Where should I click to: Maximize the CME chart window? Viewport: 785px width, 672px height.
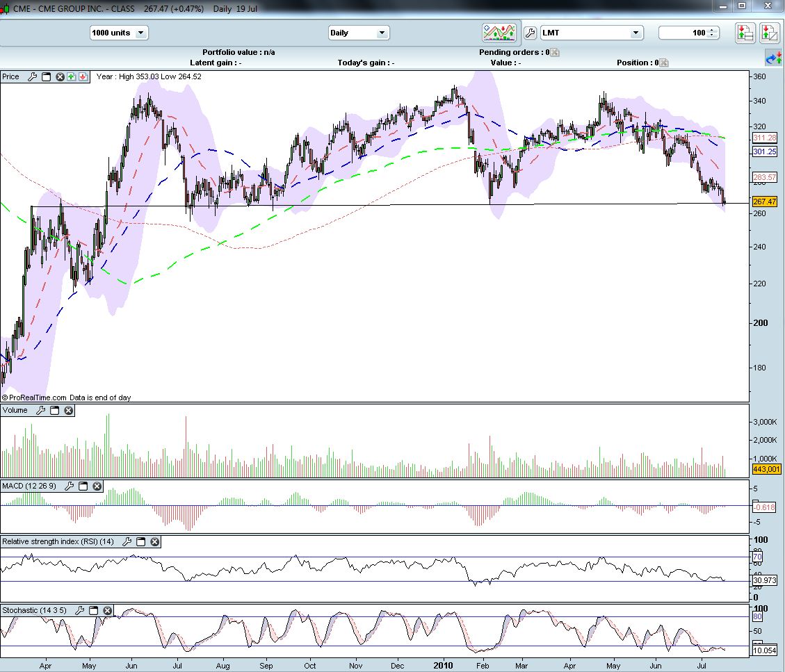coord(742,6)
